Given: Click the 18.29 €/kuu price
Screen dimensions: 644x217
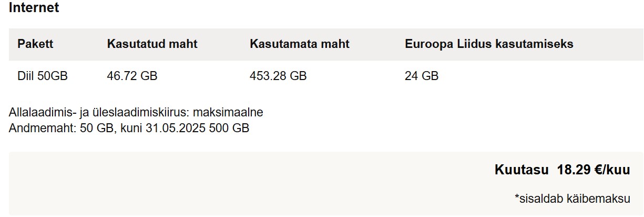Looking at the screenshot, I should 594,170.
